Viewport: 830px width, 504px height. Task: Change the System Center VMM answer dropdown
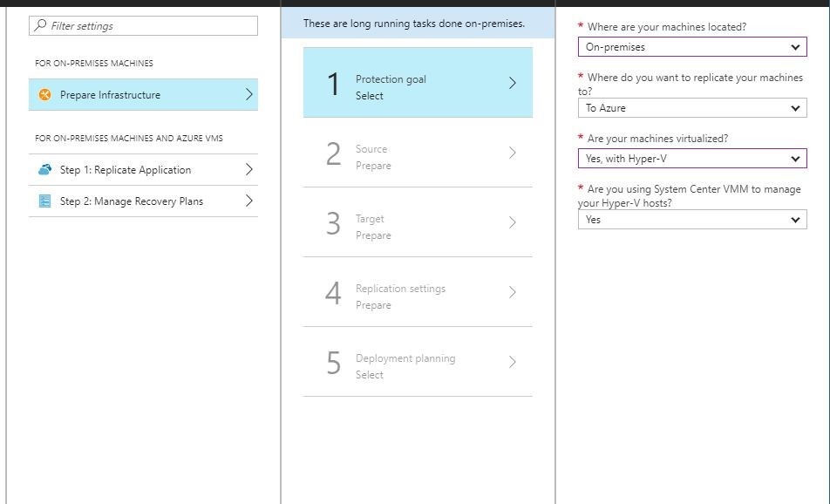[794, 219]
